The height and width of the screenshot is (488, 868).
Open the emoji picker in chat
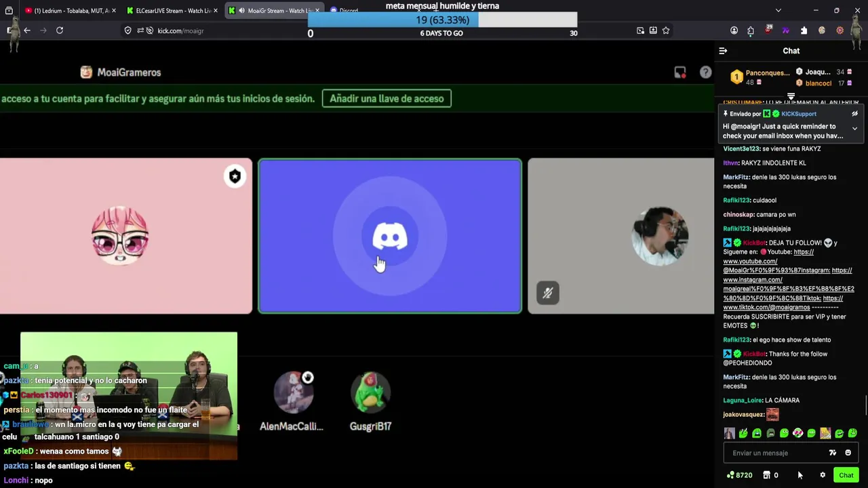848,453
